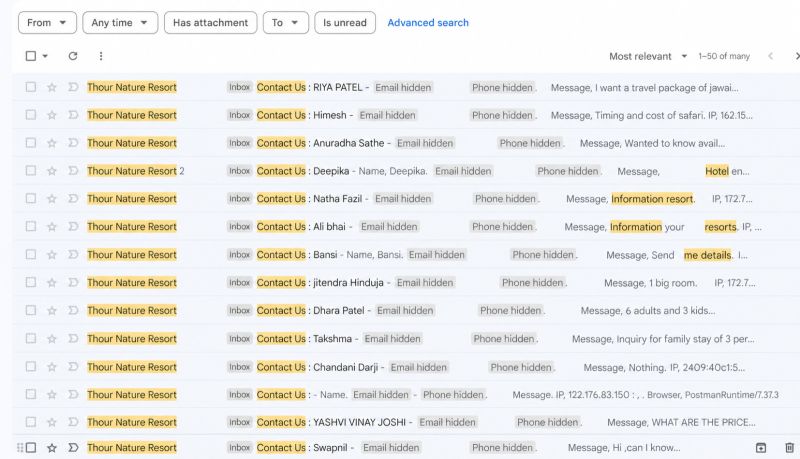Star the jitendra Hinduja email
Viewport: 800px width, 459px height.
pyautogui.click(x=52, y=283)
